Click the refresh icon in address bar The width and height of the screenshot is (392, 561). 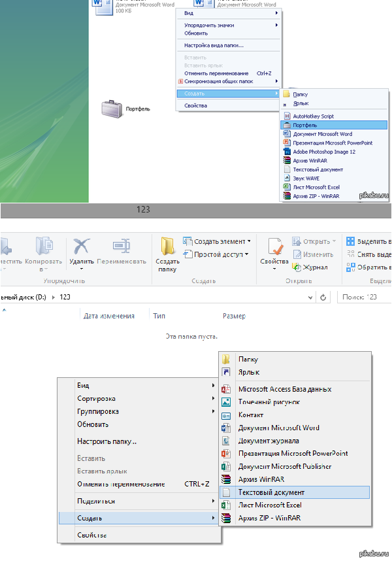[322, 297]
